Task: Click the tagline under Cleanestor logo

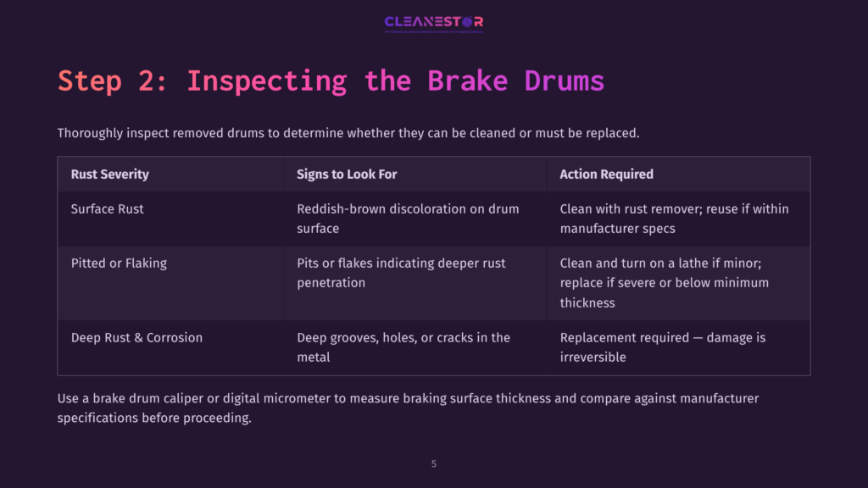Action: [x=433, y=31]
